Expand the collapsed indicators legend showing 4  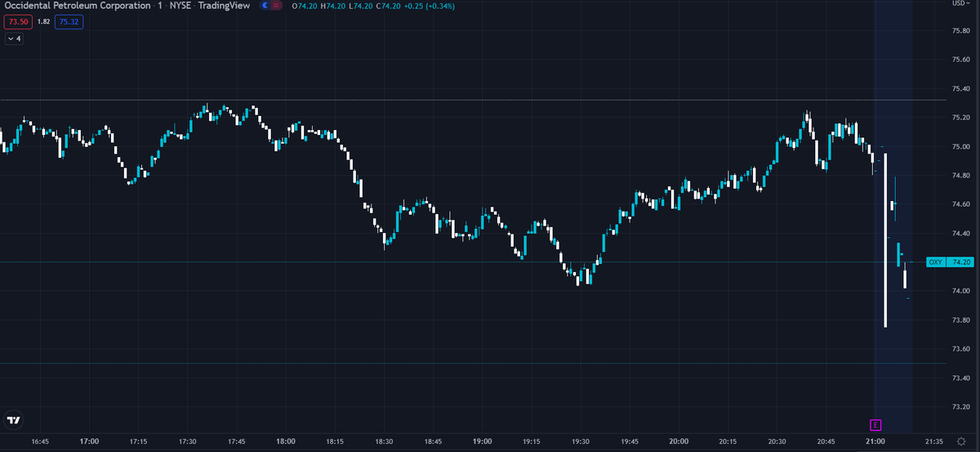(14, 38)
